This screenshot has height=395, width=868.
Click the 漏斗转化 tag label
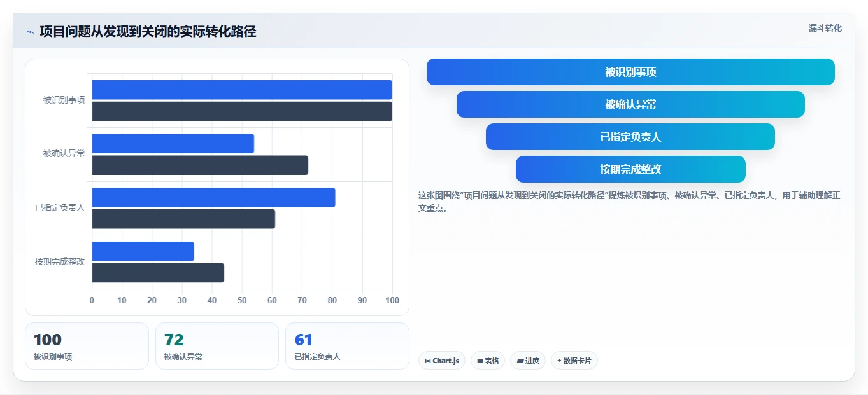pos(825,28)
